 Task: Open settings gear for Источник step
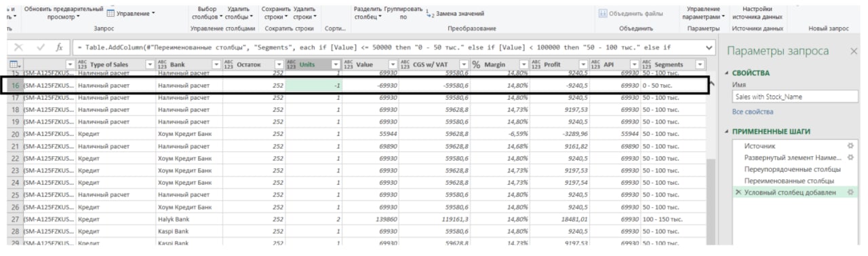(x=851, y=146)
